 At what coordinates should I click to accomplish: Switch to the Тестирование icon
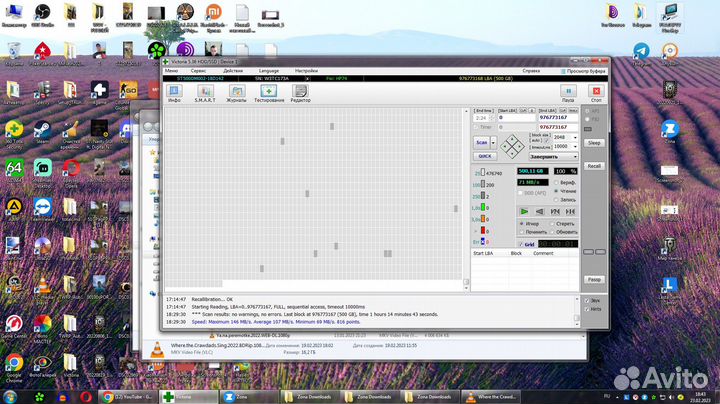pos(268,92)
